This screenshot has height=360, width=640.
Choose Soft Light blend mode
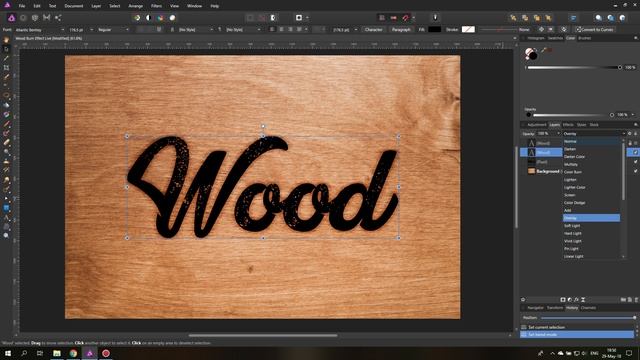tap(572, 226)
